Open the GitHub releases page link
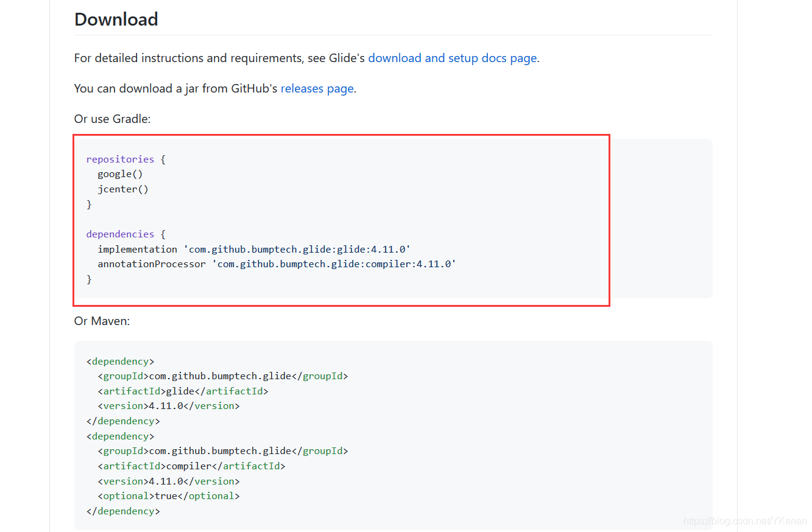 click(x=317, y=89)
